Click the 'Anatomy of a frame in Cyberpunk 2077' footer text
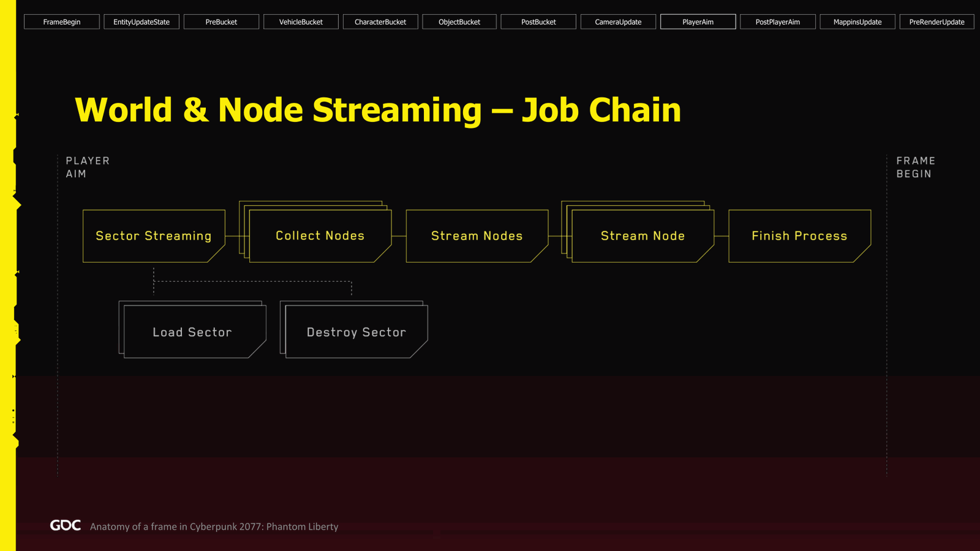Screen dimensions: 980x551 (x=214, y=527)
